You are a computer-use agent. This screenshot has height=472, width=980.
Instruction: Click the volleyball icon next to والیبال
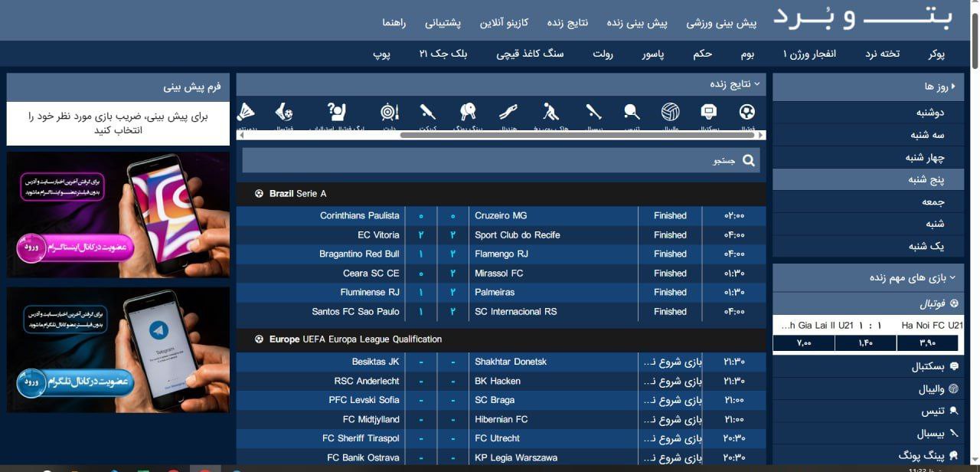[954, 389]
